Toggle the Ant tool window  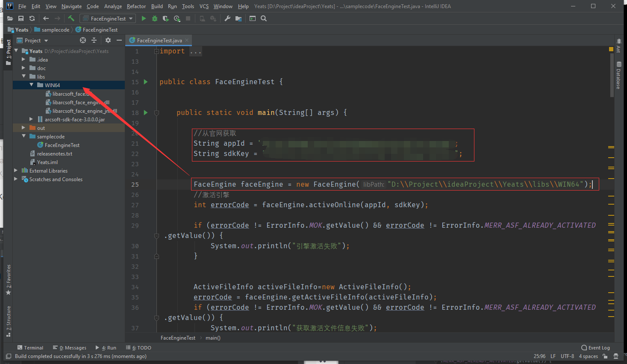pos(618,45)
